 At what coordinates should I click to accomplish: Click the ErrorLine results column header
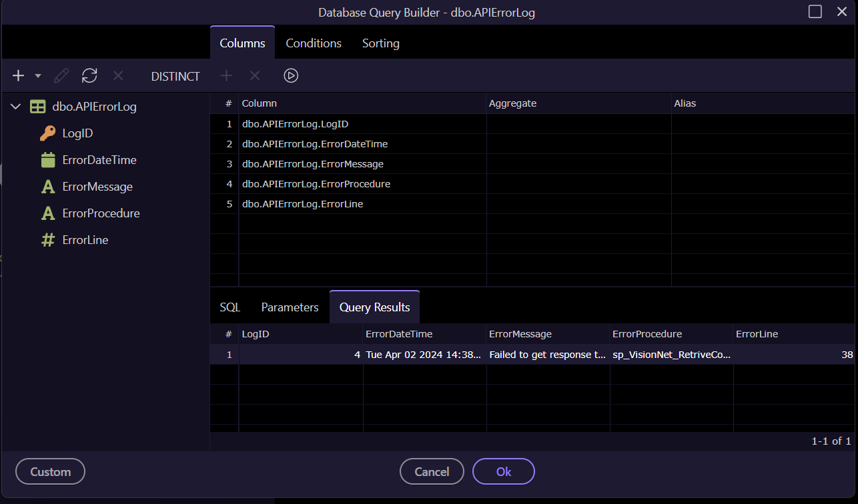tap(795, 334)
